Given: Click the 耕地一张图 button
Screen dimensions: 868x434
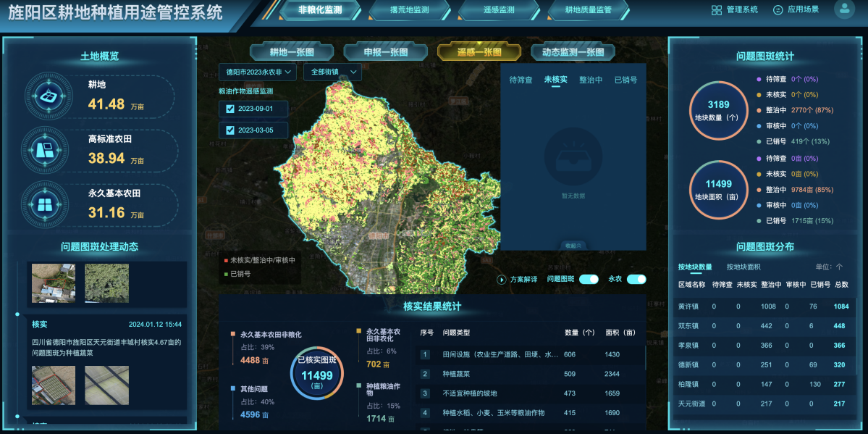Looking at the screenshot, I should 292,52.
